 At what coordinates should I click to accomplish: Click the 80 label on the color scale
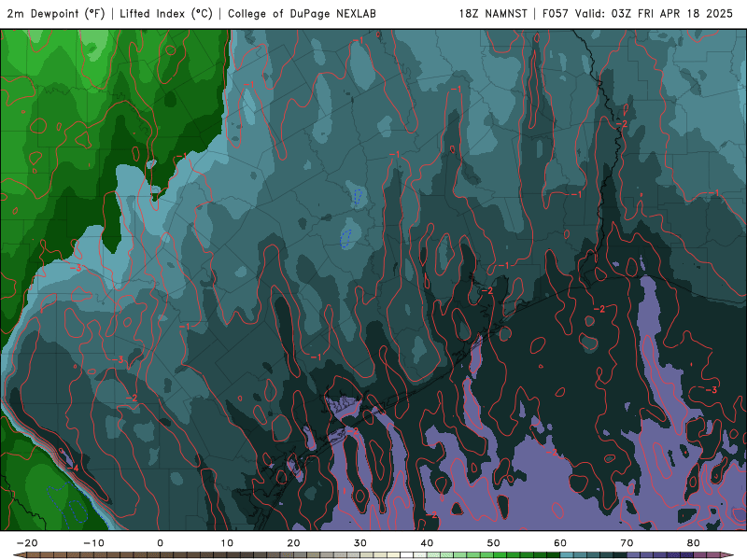pyautogui.click(x=694, y=543)
